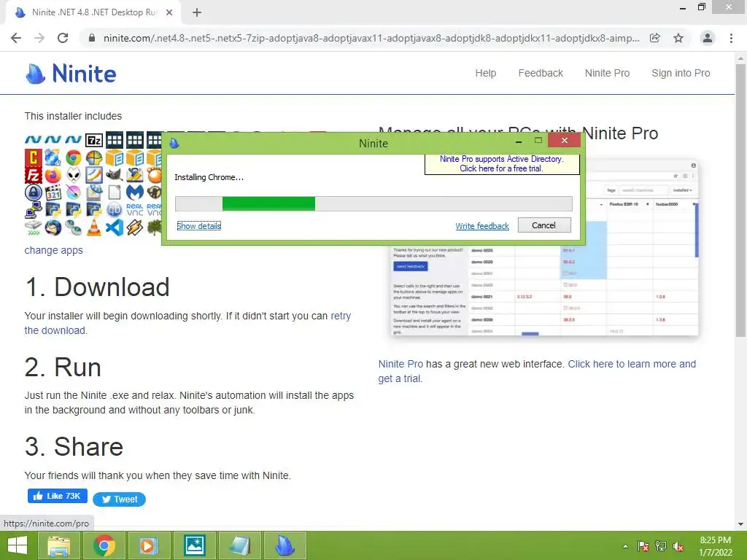The height and width of the screenshot is (560, 747).
Task: Click the Winamp lightning icon
Action: 135,227
